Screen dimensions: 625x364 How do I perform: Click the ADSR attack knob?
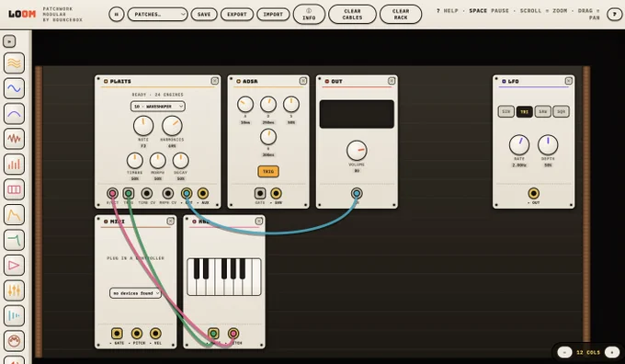pyautogui.click(x=245, y=105)
